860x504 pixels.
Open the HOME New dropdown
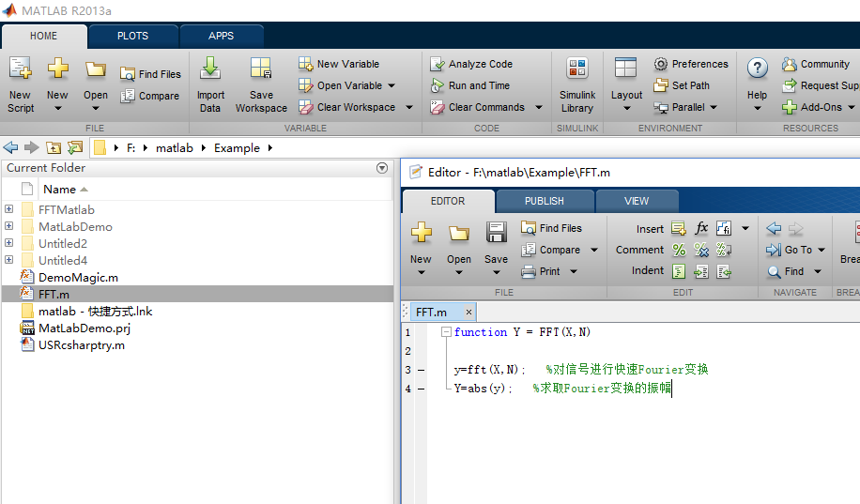tap(57, 109)
